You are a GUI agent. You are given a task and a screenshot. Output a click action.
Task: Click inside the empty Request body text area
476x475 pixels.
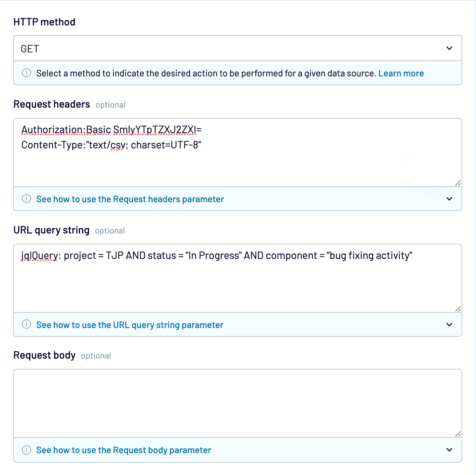tap(237, 403)
